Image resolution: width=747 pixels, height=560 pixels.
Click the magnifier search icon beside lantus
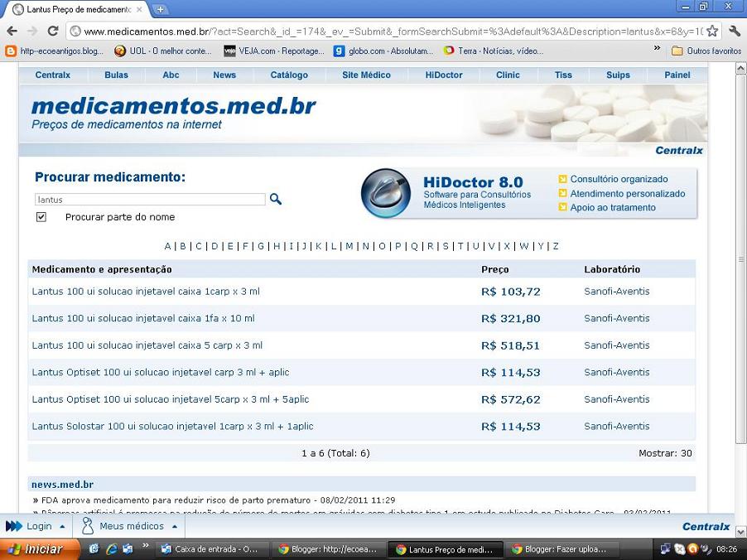[275, 199]
